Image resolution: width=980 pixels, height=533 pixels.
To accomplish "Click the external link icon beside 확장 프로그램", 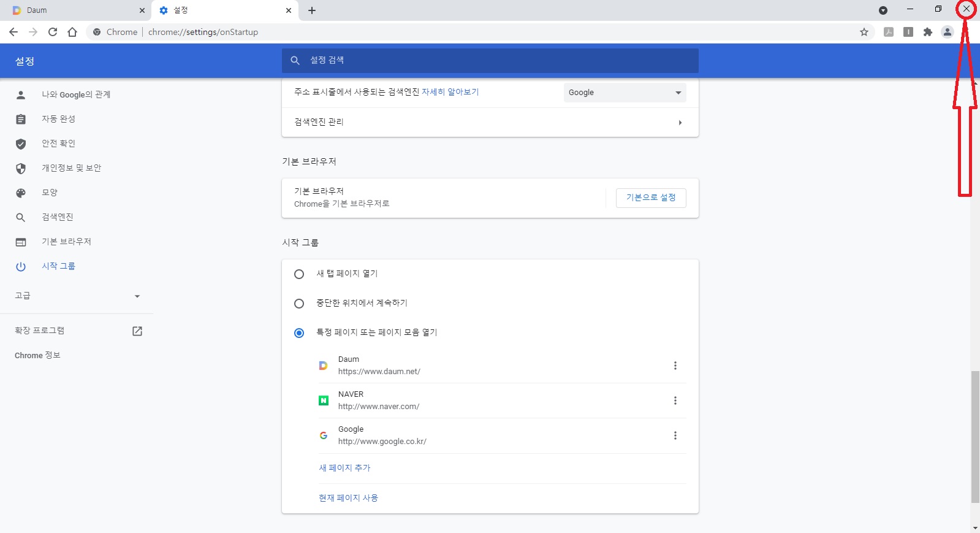I will (137, 331).
